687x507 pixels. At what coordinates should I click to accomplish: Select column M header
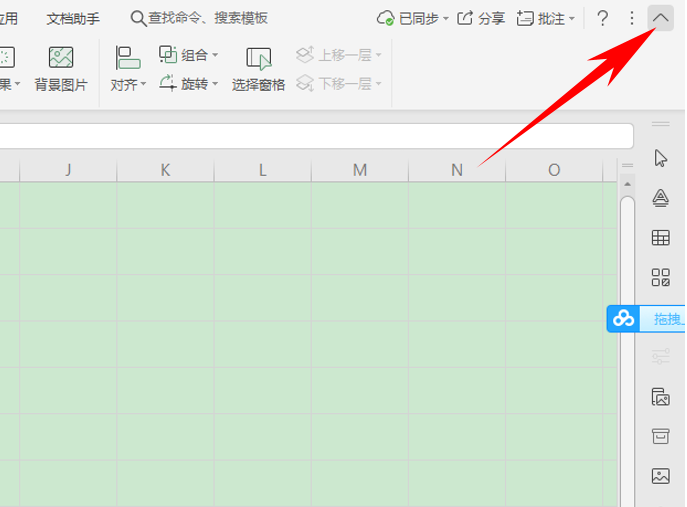pyautogui.click(x=360, y=170)
